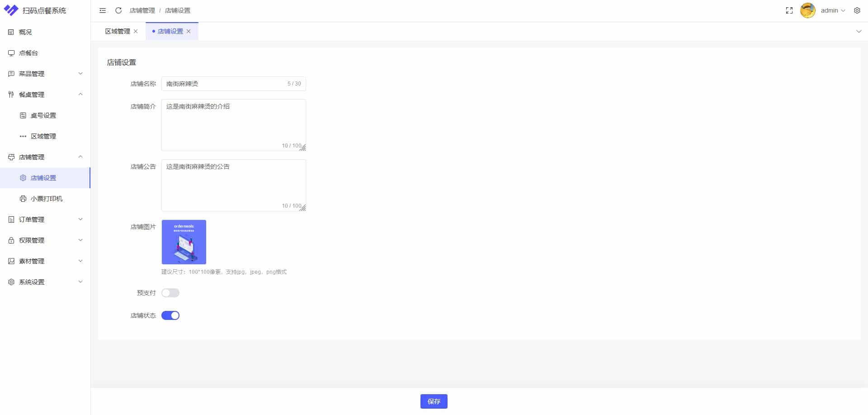Expand the 菜品管理 menu
The height and width of the screenshot is (415, 868).
tap(45, 74)
